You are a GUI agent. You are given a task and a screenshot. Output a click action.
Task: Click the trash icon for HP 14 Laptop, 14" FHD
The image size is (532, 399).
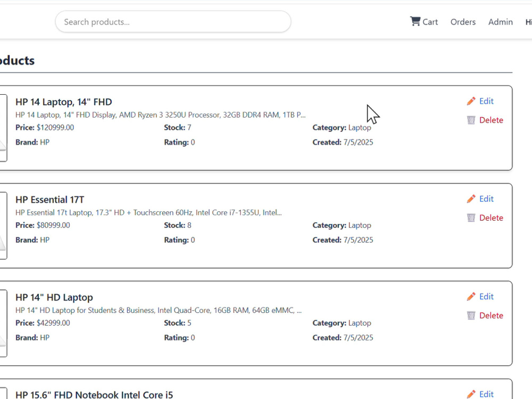[471, 120]
